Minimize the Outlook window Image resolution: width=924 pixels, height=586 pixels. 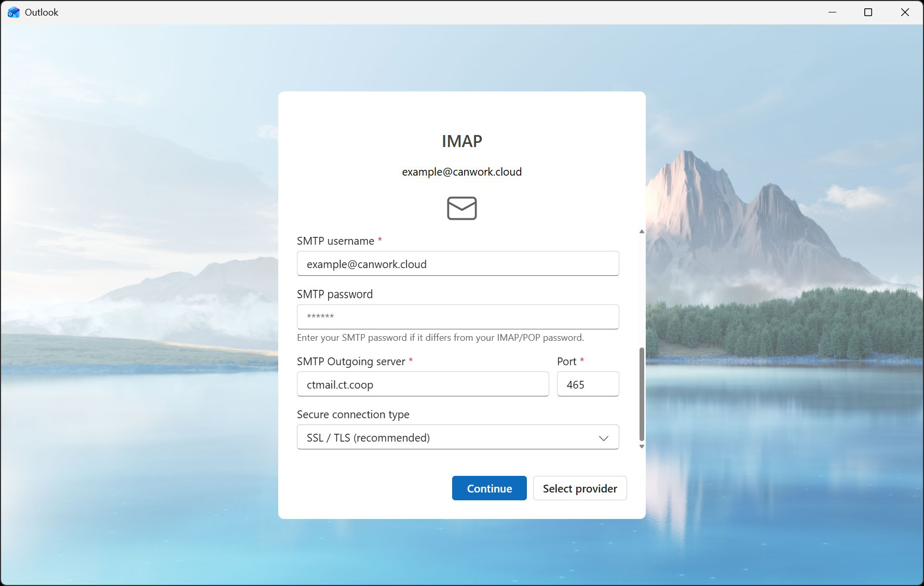point(832,12)
